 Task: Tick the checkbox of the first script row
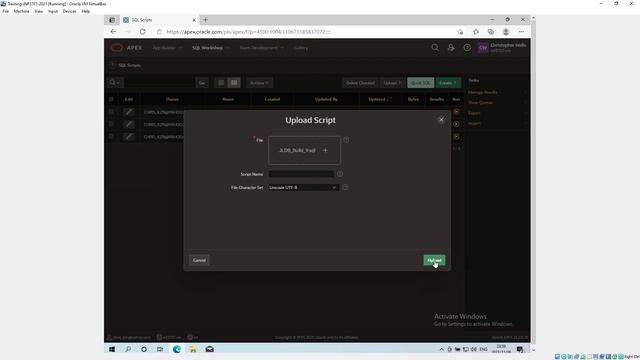pos(111,111)
